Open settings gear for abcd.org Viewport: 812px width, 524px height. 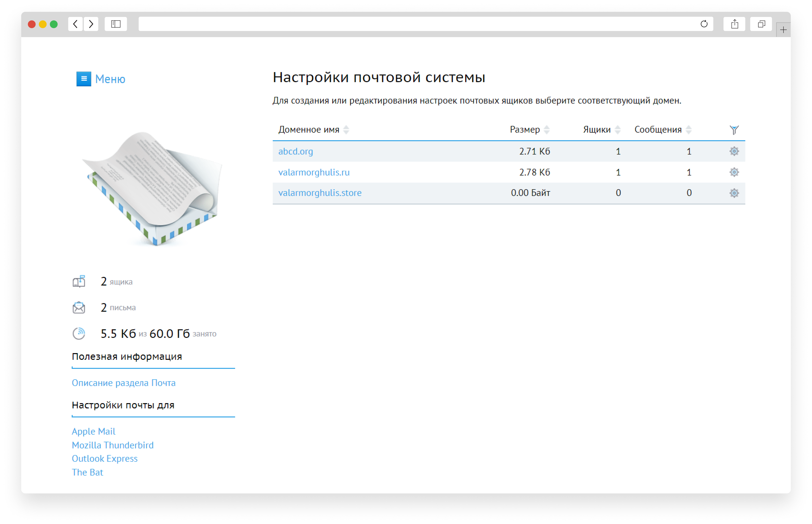point(734,151)
